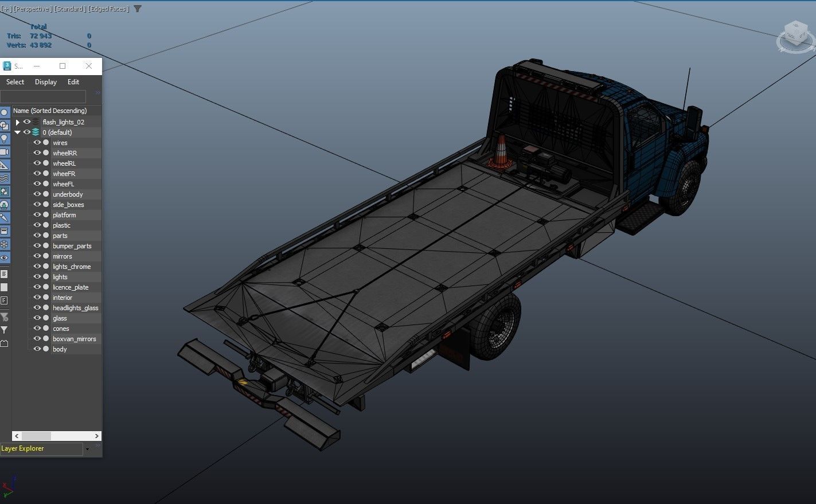Hide the 0 (default) layer via eye icon

pos(27,132)
